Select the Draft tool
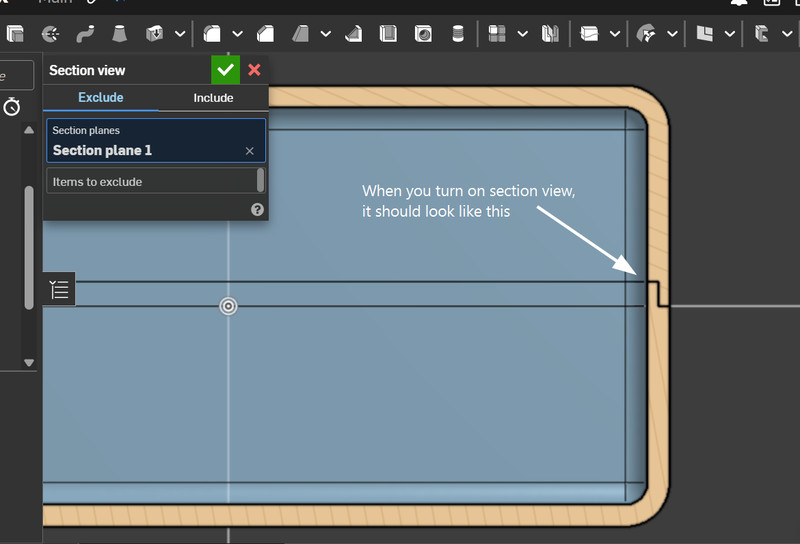The height and width of the screenshot is (544, 800). coord(301,34)
